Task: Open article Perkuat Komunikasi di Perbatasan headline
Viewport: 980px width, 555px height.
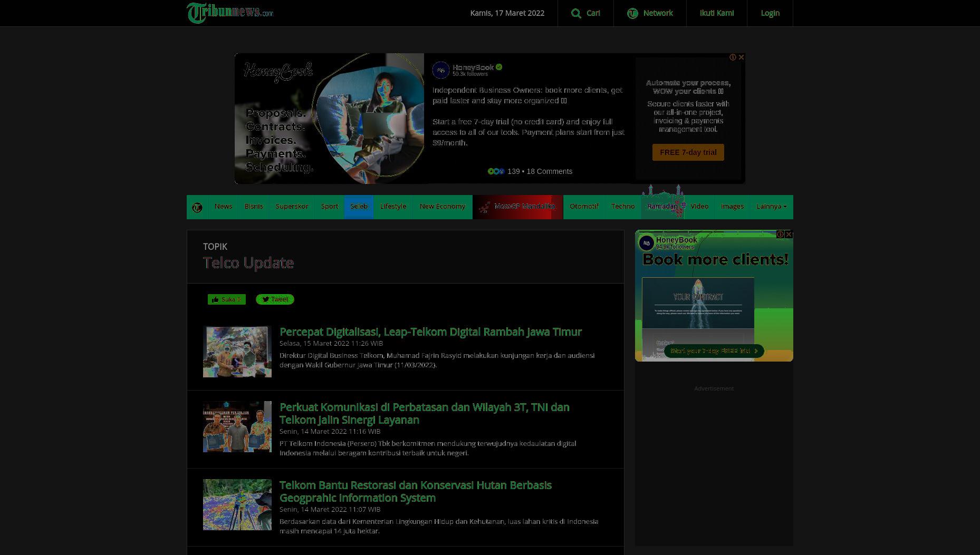Action: (425, 413)
